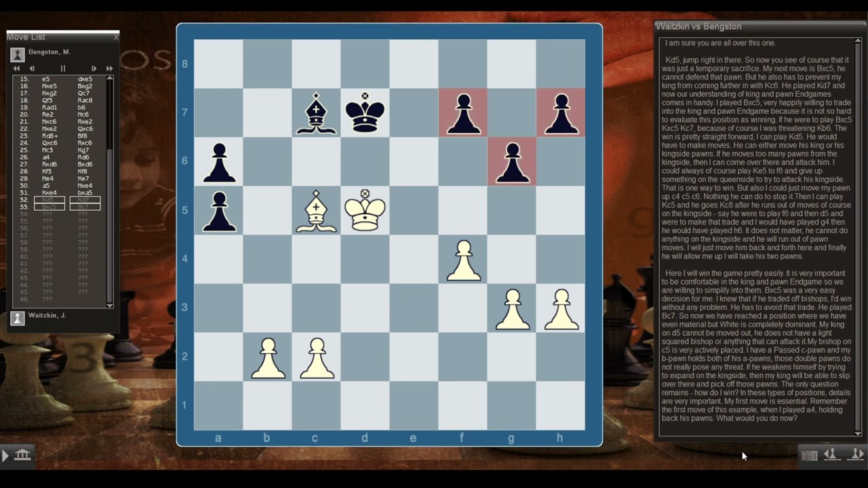Select white pawn on g3
The image size is (868, 488).
(x=511, y=308)
